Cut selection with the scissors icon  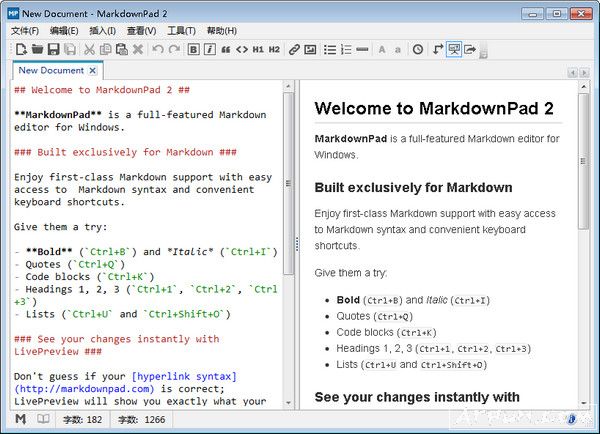click(89, 49)
